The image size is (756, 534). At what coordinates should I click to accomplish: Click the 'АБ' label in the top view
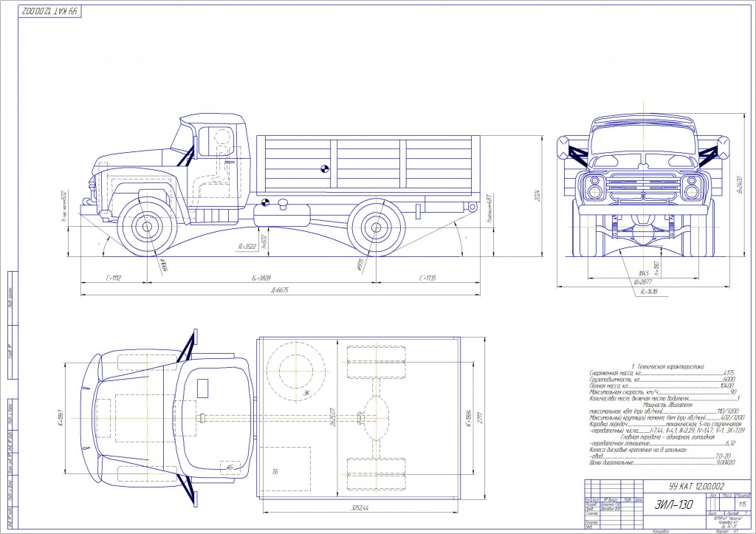[230, 467]
